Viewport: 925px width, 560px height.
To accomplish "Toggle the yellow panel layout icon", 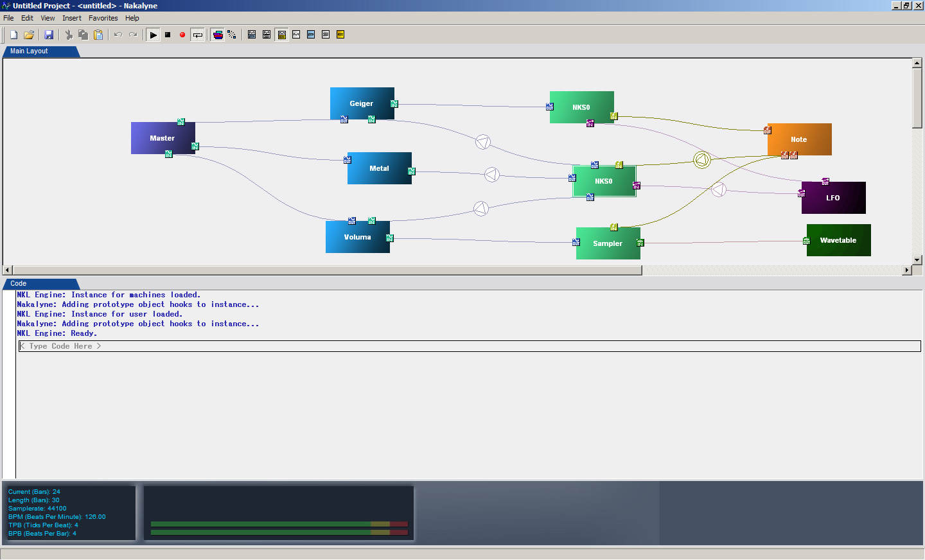I will coord(282,35).
